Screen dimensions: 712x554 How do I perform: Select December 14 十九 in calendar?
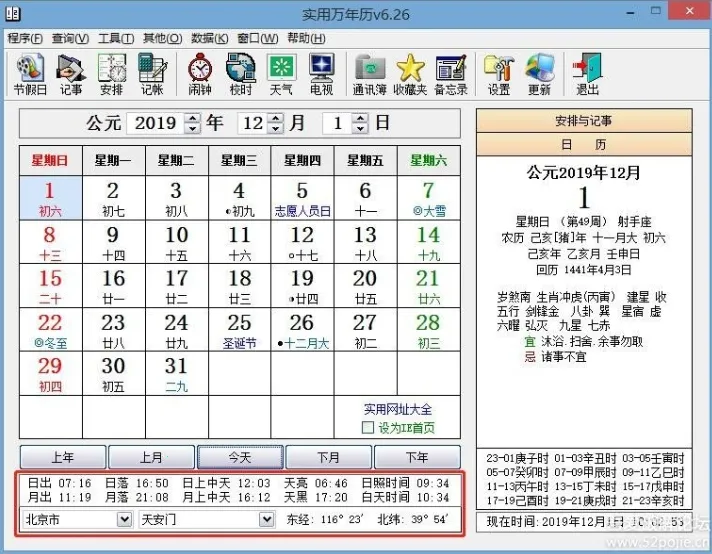(429, 242)
